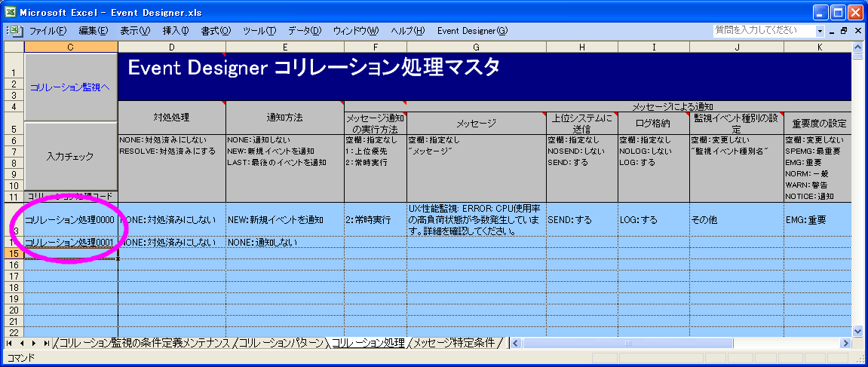The height and width of the screenshot is (367, 868).
Task: Switch to the コリレーションパターン sheet tab
Action: click(282, 343)
